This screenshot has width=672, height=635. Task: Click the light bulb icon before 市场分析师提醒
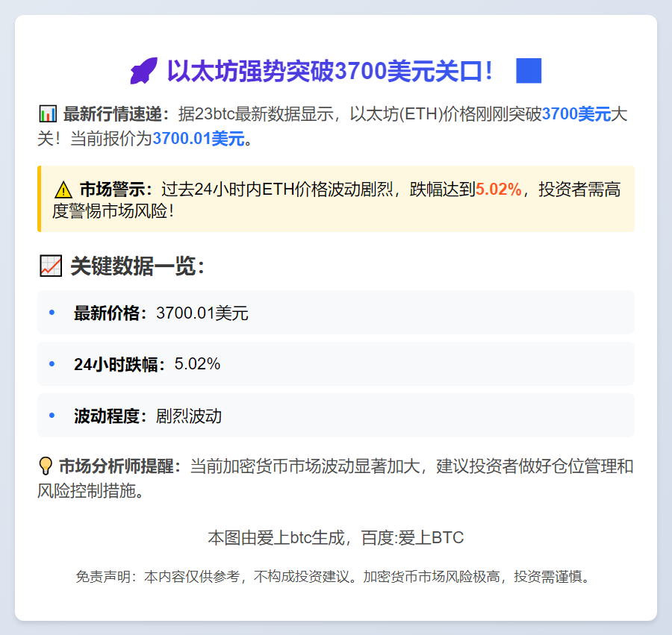[46, 466]
